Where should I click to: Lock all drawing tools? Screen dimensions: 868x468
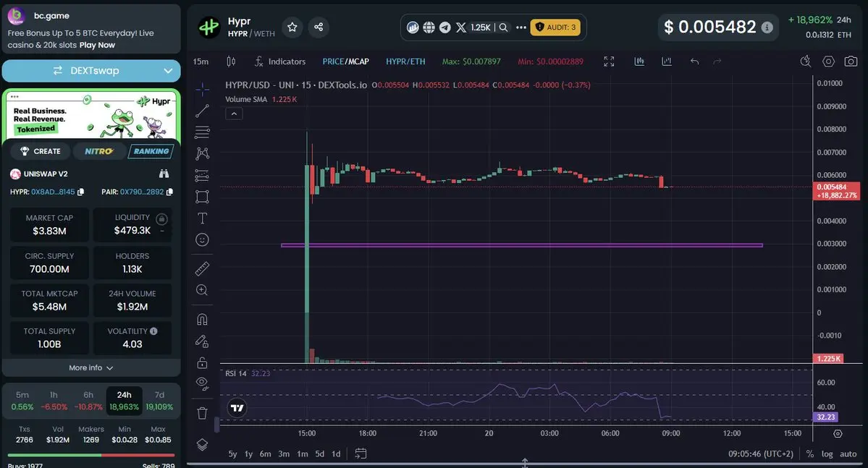pos(202,362)
